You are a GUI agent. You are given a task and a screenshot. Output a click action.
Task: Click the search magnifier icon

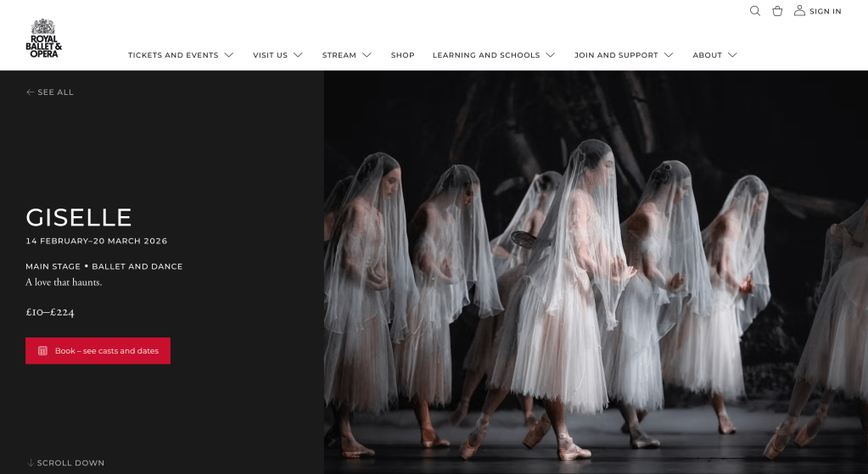[x=755, y=11]
